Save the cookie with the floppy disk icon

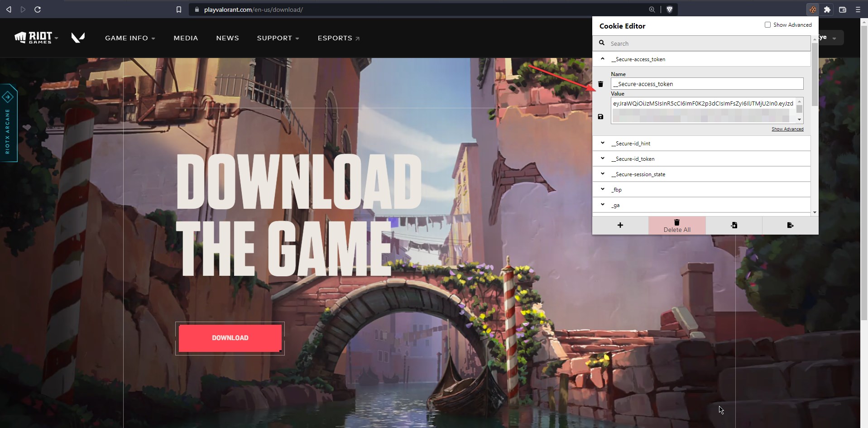[x=600, y=116]
